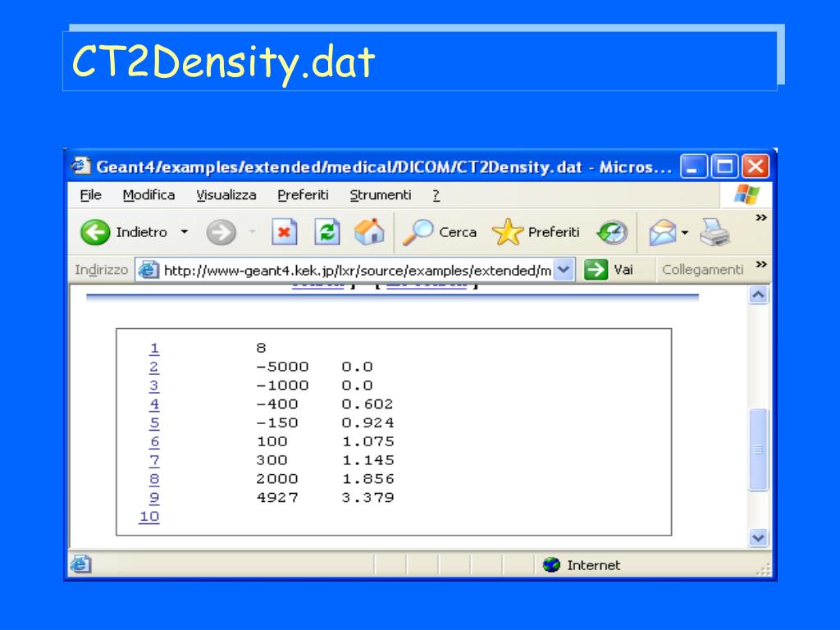Screen dimensions: 840x630
Task: Click the grey forward arrow button
Action: coord(221,232)
